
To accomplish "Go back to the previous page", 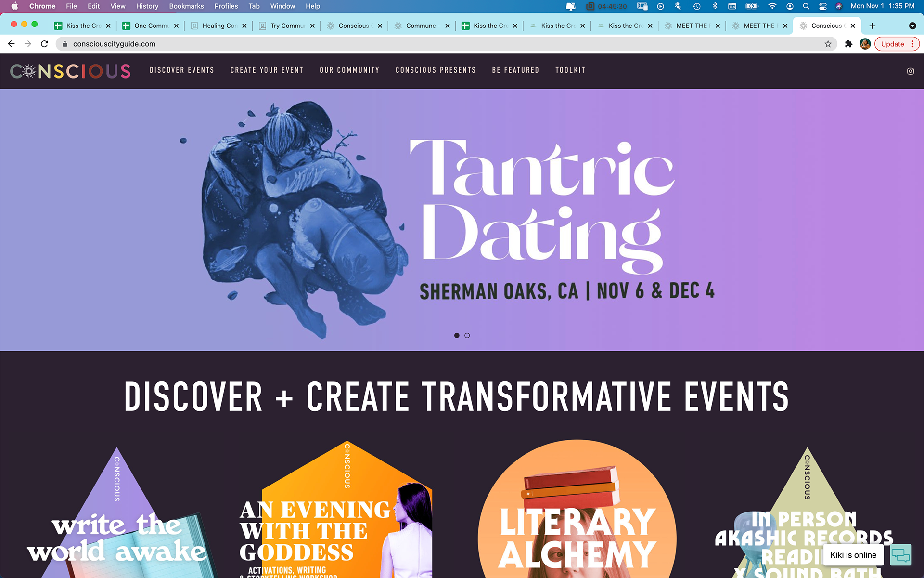I will point(12,44).
